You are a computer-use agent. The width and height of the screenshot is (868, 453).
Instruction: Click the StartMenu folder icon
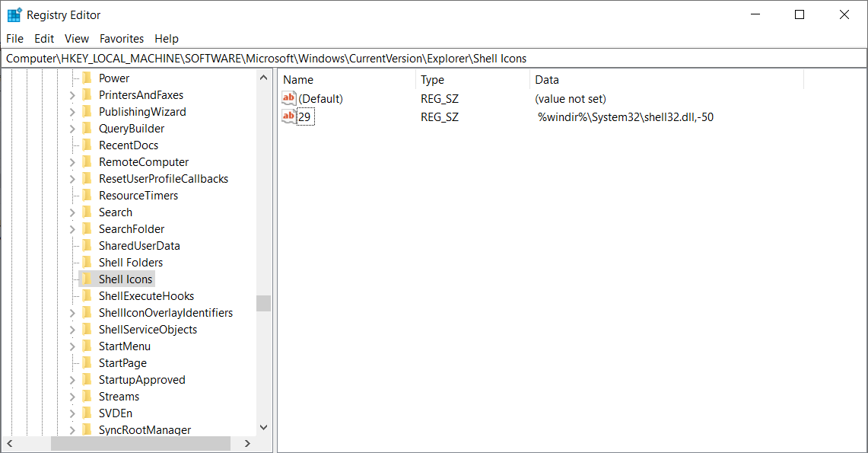tap(87, 346)
